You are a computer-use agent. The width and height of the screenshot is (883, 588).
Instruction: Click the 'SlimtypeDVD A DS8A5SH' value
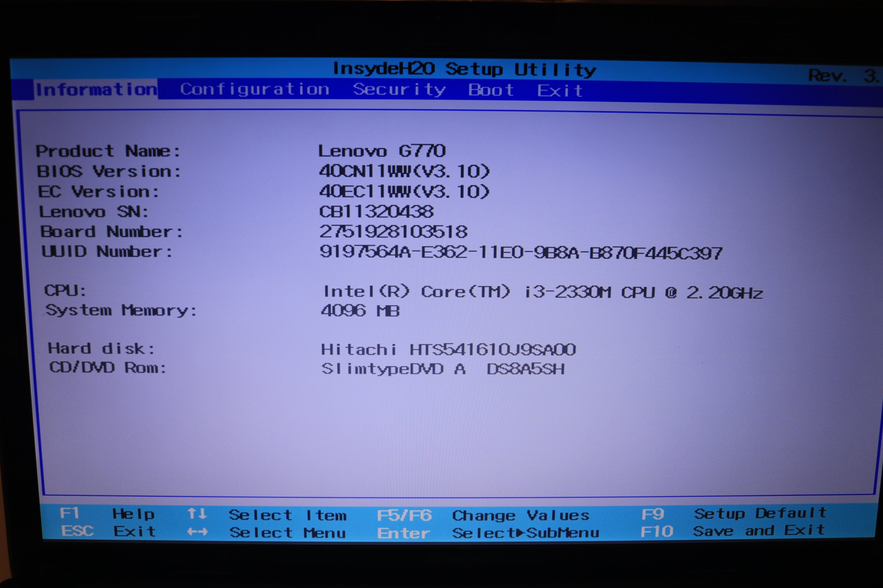443,369
